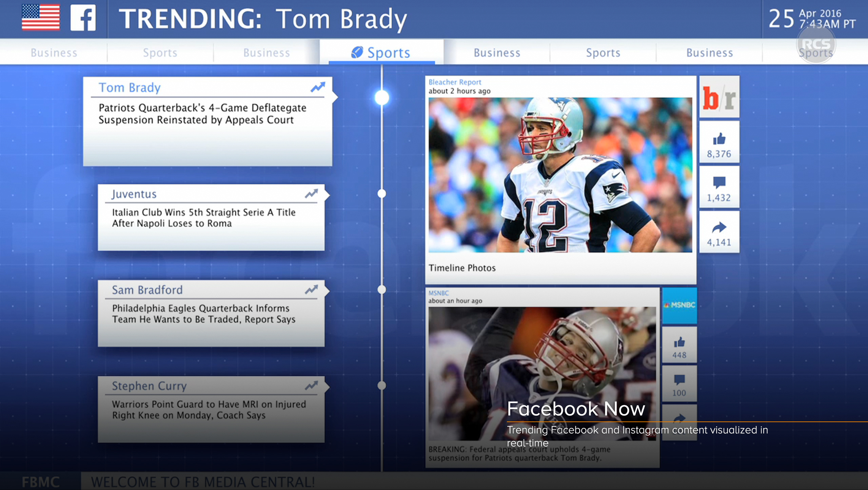Click the comment bubble showing 1,432
868x490 pixels.
(719, 183)
